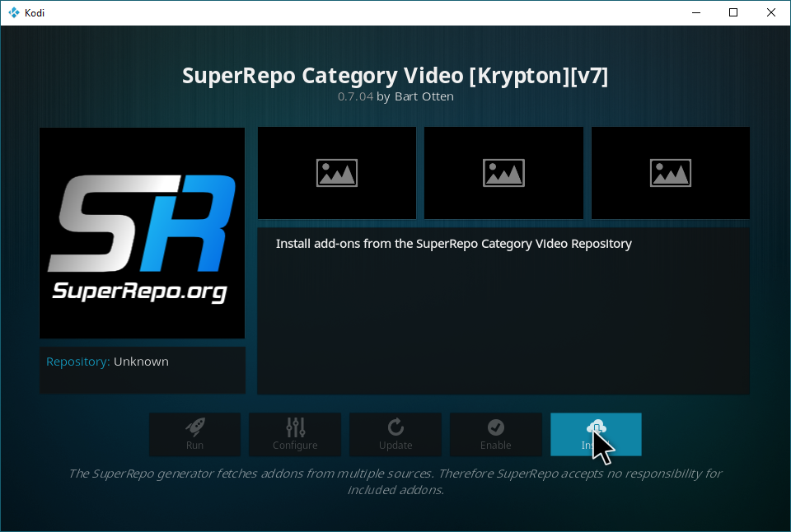Click 'Repository: Unknown' info text
Viewport: 791px width, 532px height.
107,362
